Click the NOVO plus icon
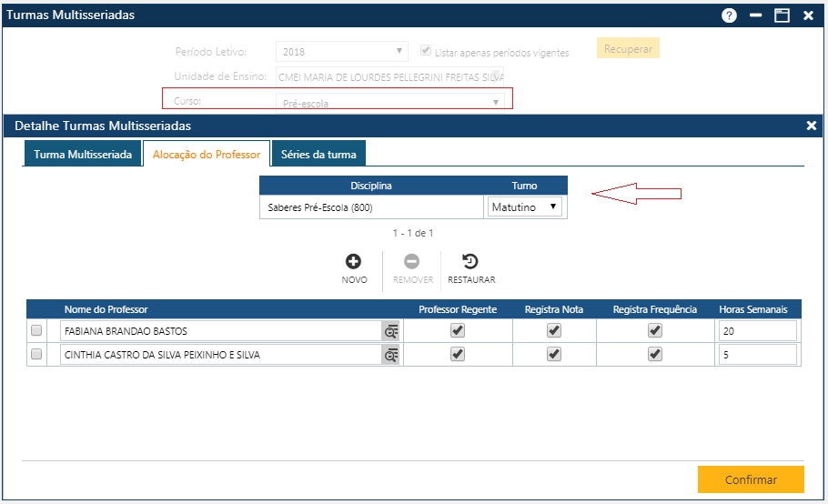Image resolution: width=828 pixels, height=504 pixels. (354, 262)
